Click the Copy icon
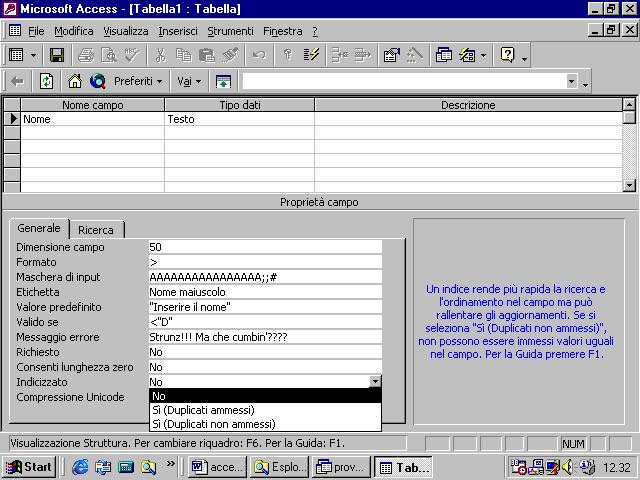Screen dimensions: 640x480 click(x=184, y=55)
